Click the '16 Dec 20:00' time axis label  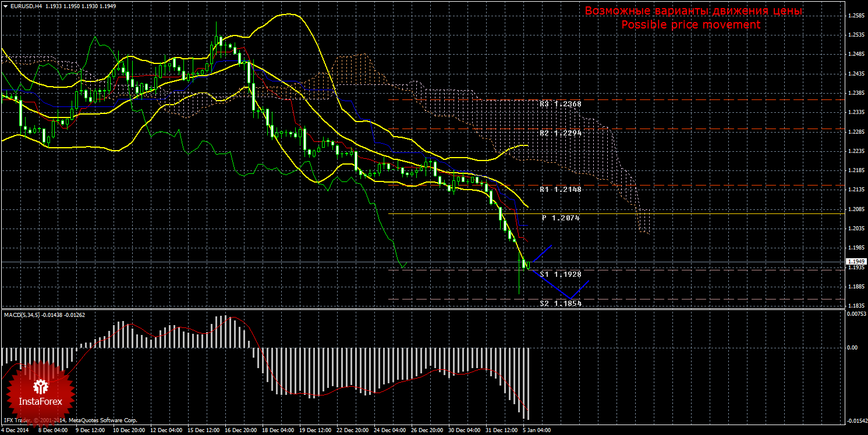tap(240, 430)
